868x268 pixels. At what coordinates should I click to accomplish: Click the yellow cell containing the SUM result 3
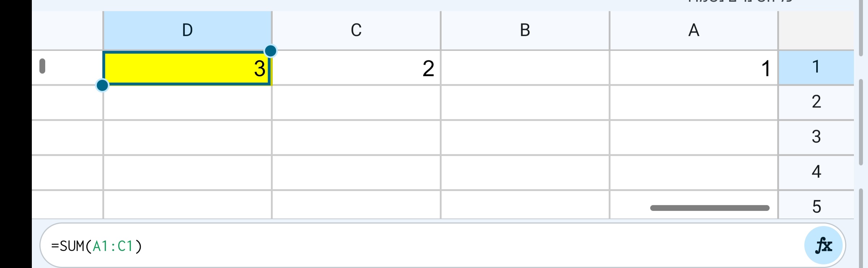click(187, 68)
